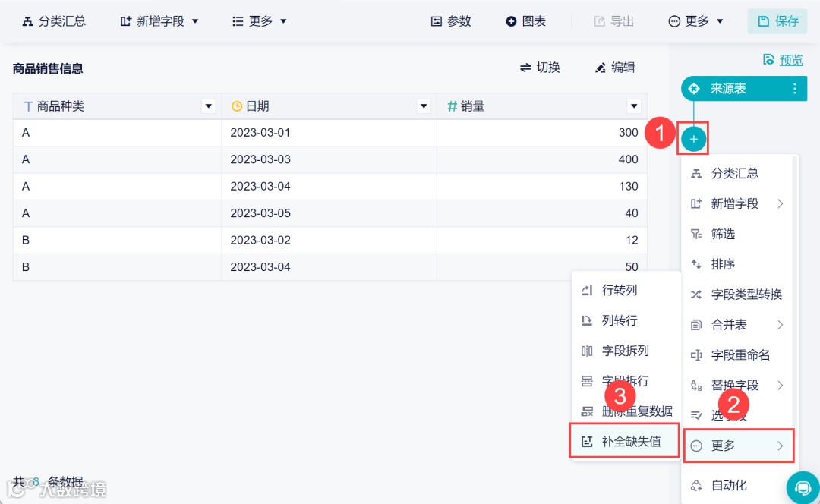Click the text type icon of 商品种类

click(28, 107)
